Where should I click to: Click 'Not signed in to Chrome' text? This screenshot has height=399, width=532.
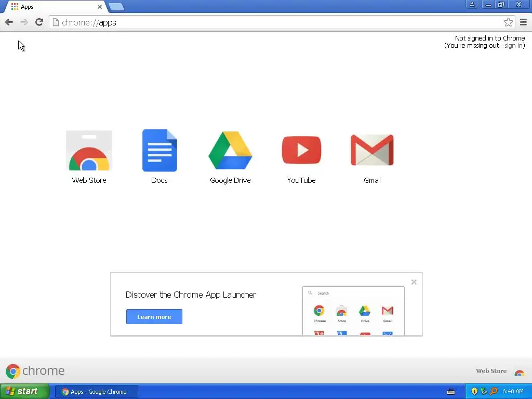489,38
